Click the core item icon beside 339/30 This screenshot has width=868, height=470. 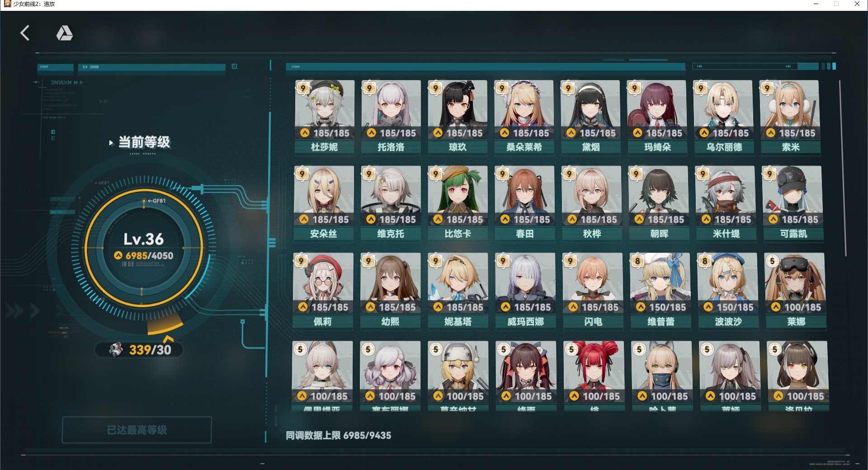[x=116, y=349]
